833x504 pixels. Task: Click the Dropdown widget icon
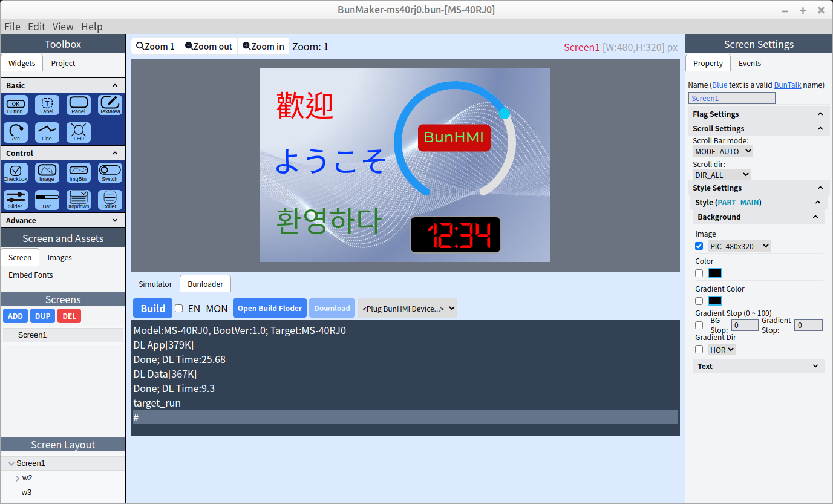tap(78, 200)
